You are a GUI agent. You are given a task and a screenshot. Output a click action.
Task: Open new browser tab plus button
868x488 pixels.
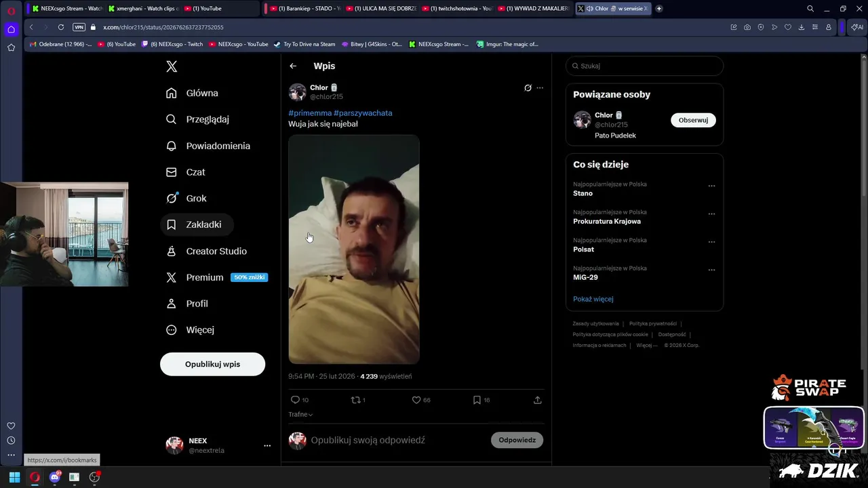pos(658,9)
